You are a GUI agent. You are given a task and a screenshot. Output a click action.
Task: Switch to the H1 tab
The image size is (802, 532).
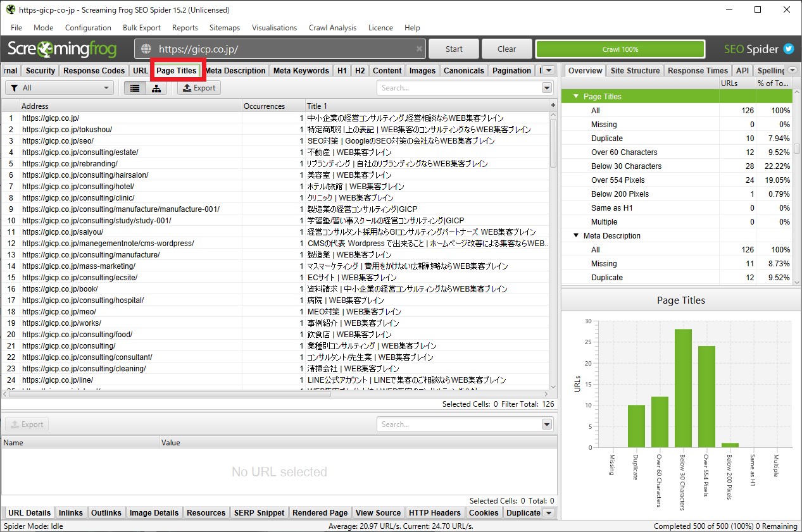tap(342, 71)
